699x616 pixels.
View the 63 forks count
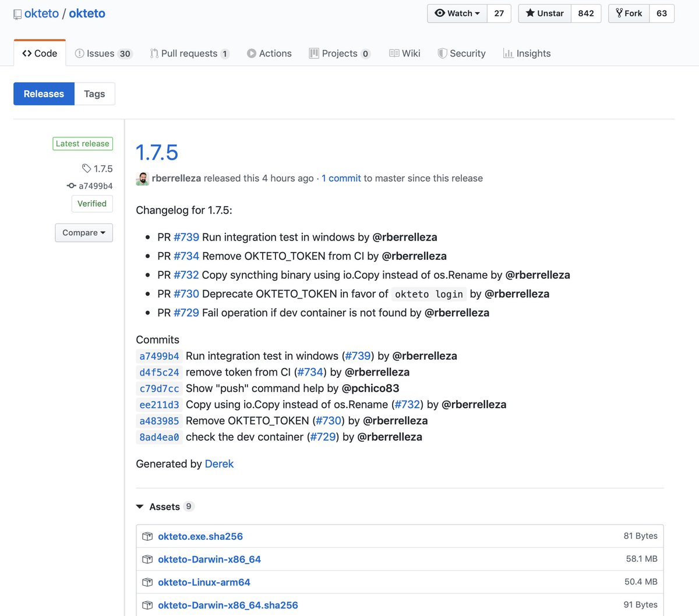click(x=662, y=13)
